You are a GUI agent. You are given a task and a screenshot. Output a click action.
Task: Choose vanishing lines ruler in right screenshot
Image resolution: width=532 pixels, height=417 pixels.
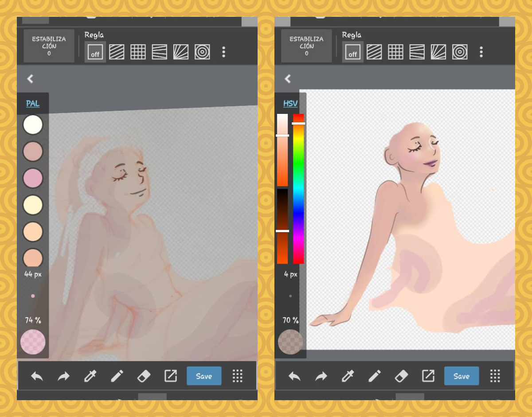tap(417, 52)
